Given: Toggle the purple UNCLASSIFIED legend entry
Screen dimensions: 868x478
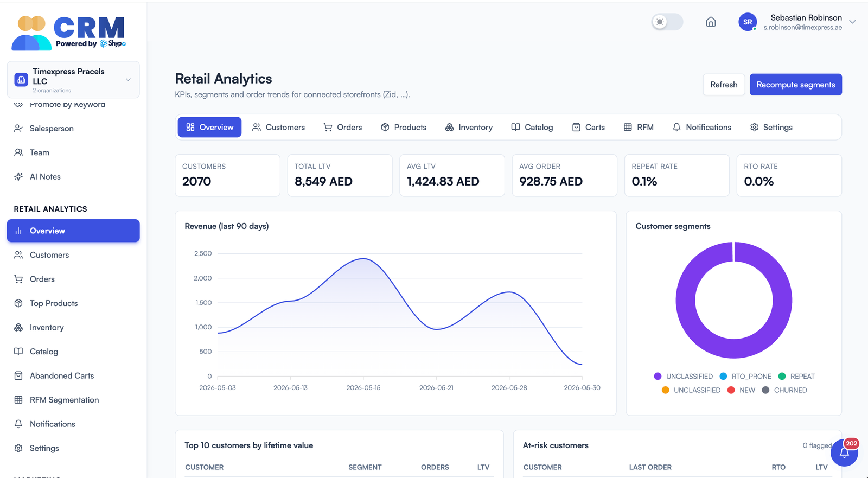Looking at the screenshot, I should point(684,376).
